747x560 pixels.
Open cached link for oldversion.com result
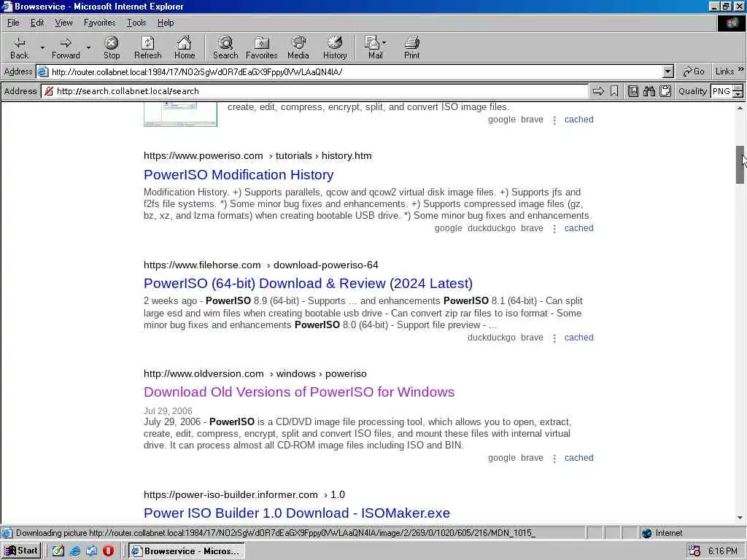click(578, 458)
